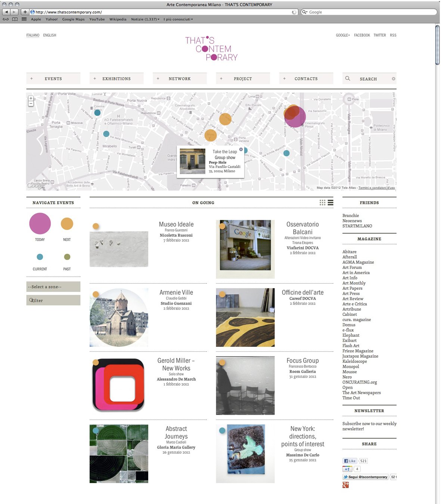Select the NEXT orange circle filter
Image resolution: width=441 pixels, height=504 pixels.
pos(67,224)
